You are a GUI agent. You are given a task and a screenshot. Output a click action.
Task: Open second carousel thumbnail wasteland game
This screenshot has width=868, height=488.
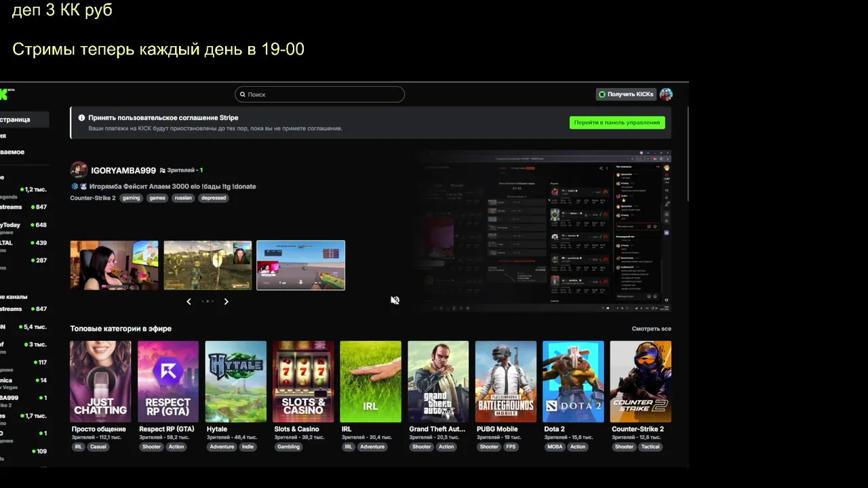208,265
